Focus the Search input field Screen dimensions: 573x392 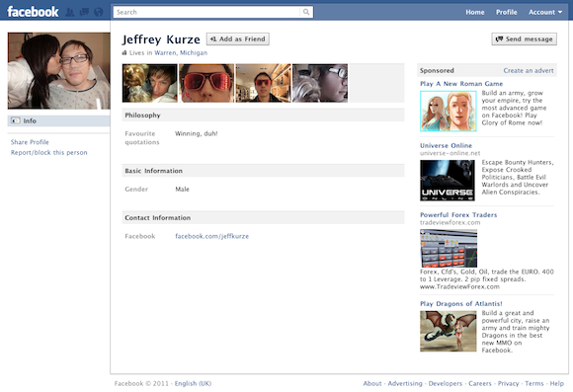point(206,12)
